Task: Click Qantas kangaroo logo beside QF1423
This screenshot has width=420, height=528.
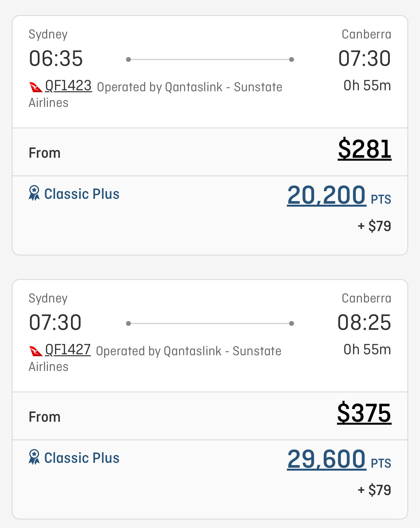Action: coord(36,87)
